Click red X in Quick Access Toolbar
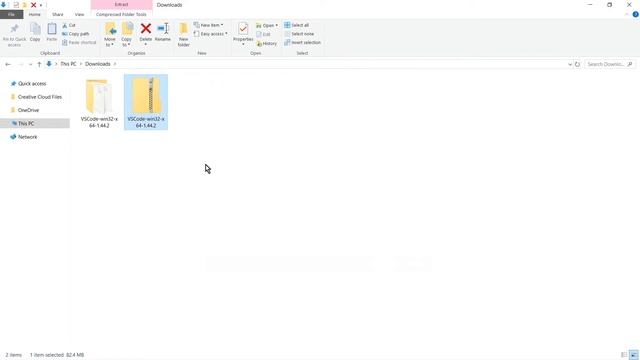 click(x=33, y=5)
